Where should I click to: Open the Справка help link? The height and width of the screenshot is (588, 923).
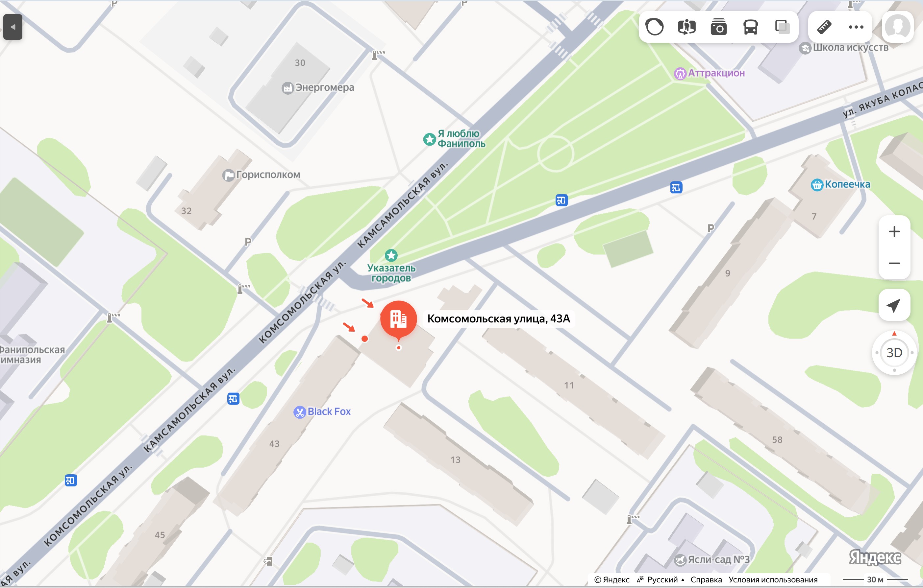pos(706,579)
